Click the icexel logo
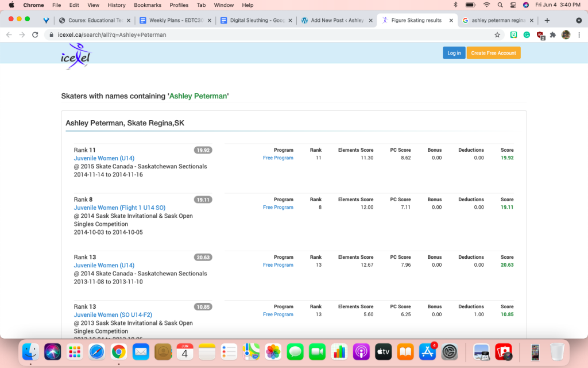 (x=76, y=56)
